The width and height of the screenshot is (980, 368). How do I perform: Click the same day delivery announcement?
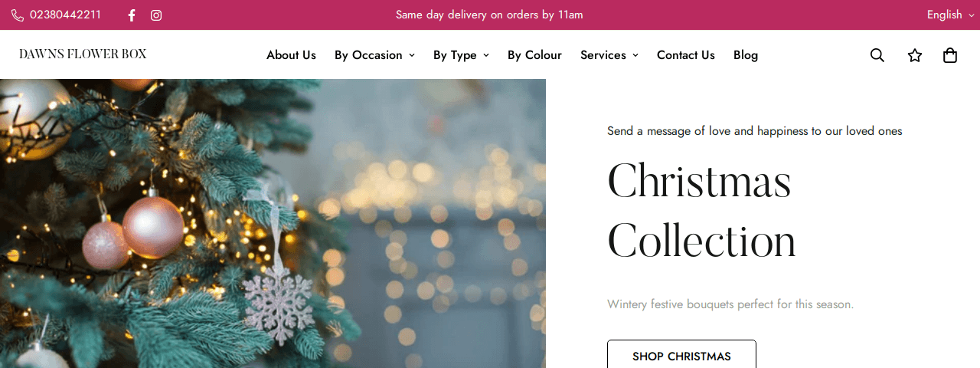[489, 15]
